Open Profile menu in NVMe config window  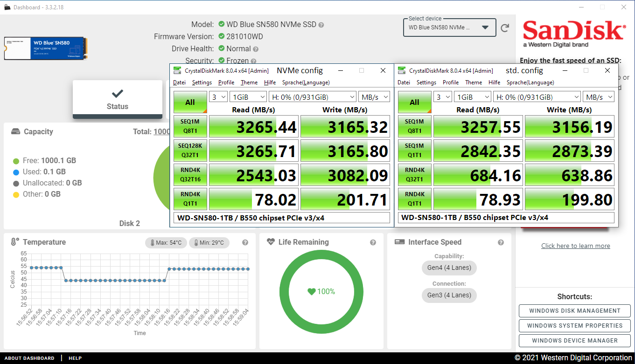click(x=226, y=82)
